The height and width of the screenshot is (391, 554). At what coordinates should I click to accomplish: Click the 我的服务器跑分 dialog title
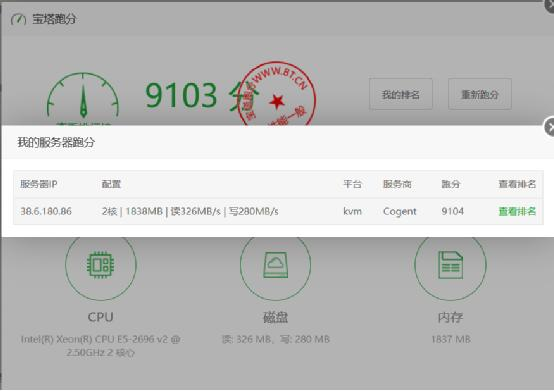57,142
